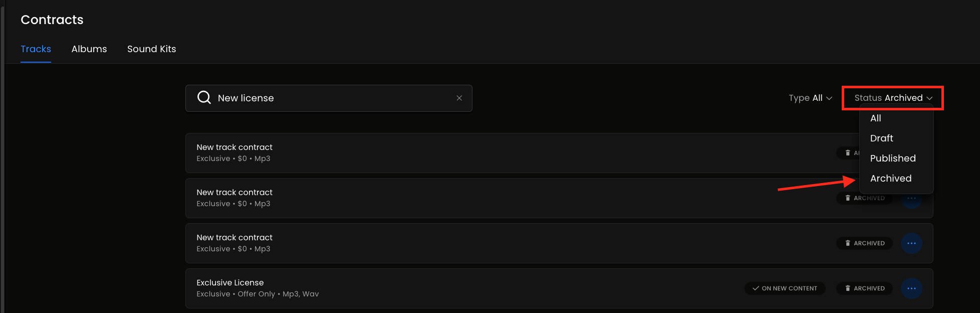
Task: Expand the Type All filter dropdown
Action: pos(810,98)
